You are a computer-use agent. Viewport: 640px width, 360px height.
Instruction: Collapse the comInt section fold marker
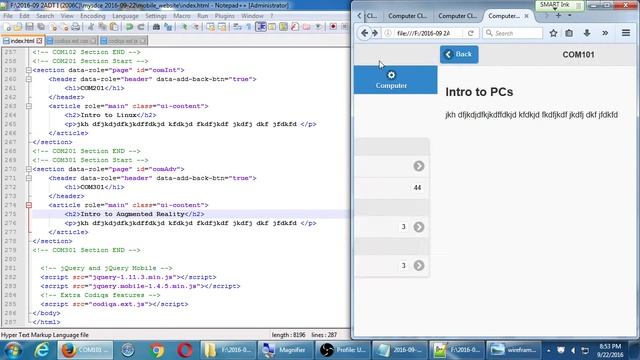click(x=29, y=70)
